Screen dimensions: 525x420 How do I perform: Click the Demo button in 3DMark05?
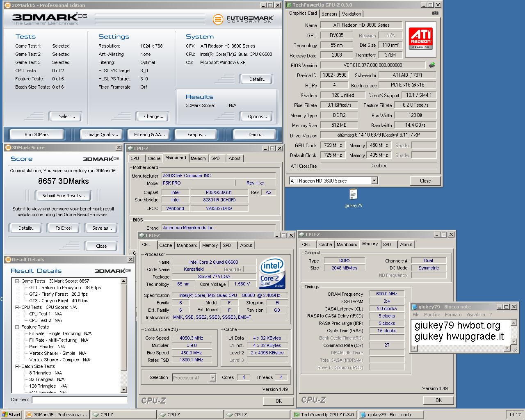pyautogui.click(x=256, y=135)
